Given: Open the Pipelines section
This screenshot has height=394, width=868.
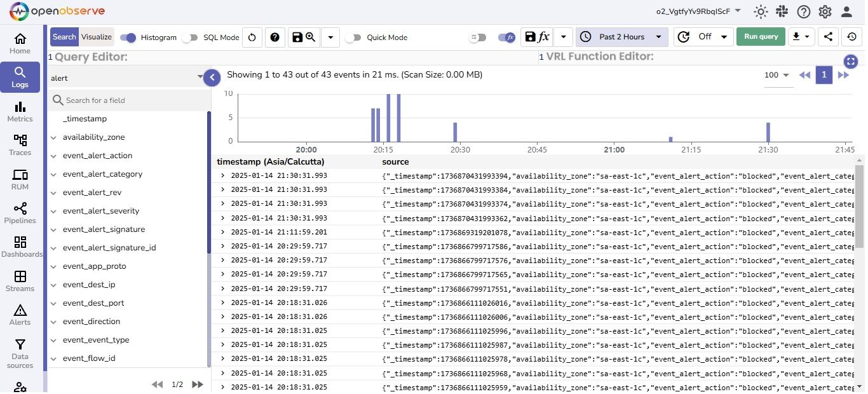Looking at the screenshot, I should tap(20, 214).
